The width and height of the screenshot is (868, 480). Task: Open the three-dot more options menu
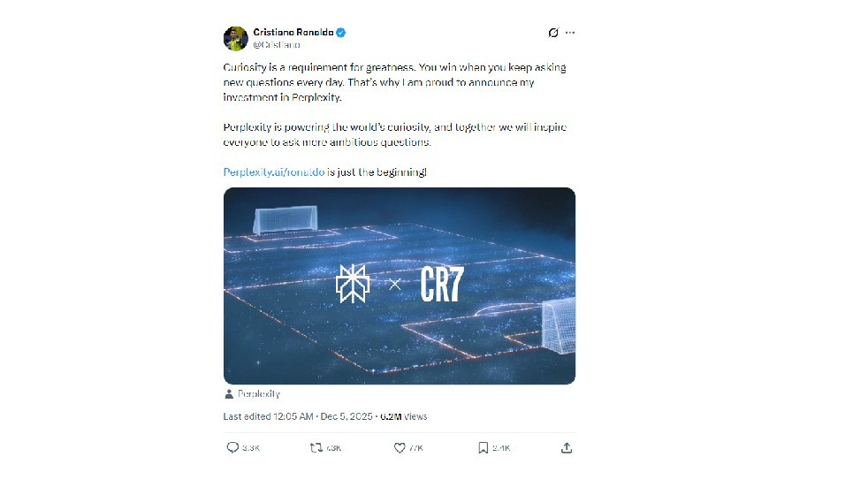pos(570,33)
